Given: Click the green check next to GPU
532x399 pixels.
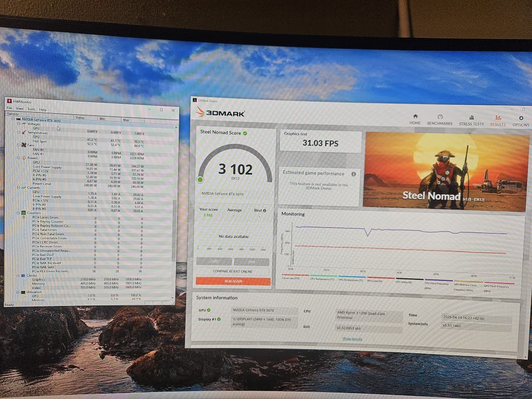Looking at the screenshot, I should pyautogui.click(x=209, y=310).
